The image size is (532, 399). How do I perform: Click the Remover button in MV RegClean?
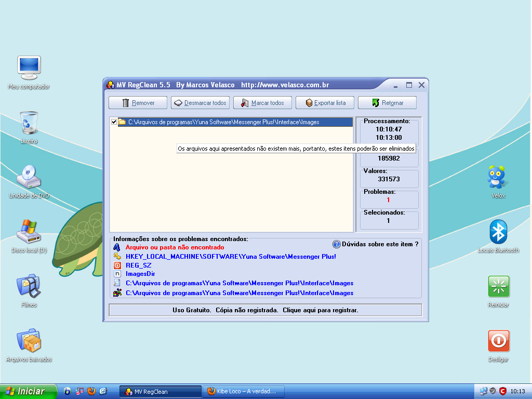click(138, 103)
